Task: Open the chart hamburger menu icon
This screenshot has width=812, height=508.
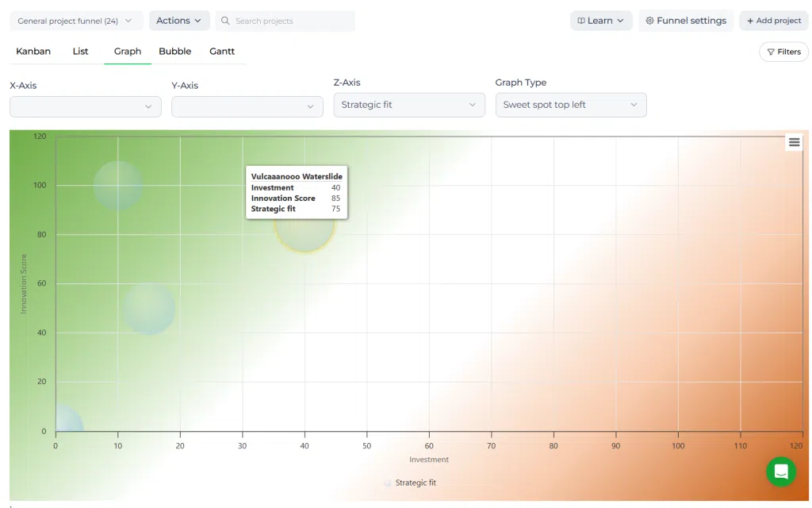Action: (x=794, y=142)
